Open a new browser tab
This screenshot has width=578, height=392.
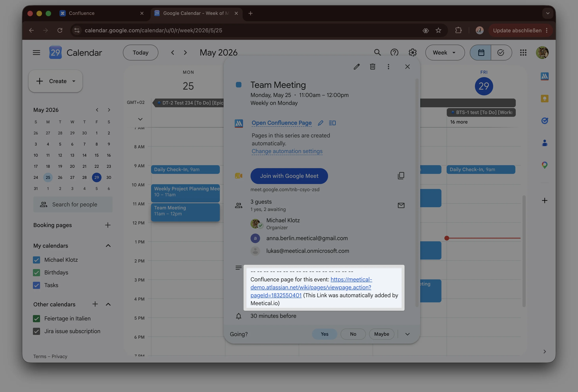(x=251, y=13)
